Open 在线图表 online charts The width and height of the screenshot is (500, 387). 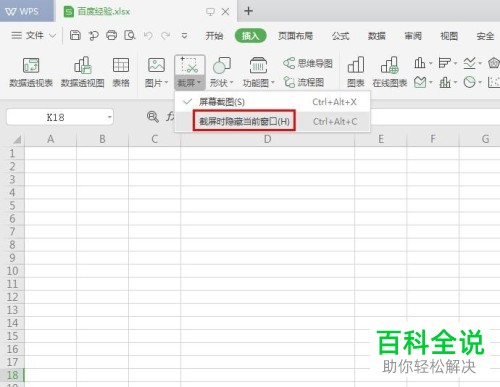(390, 72)
